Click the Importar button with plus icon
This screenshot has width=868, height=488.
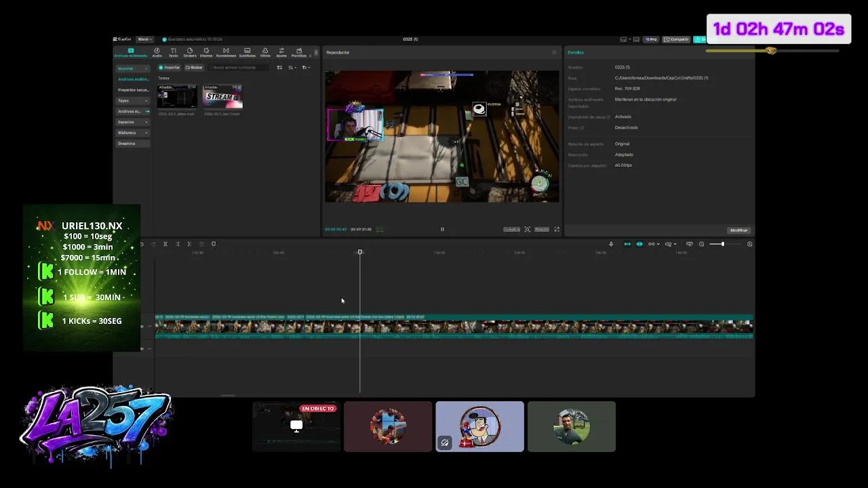170,67
